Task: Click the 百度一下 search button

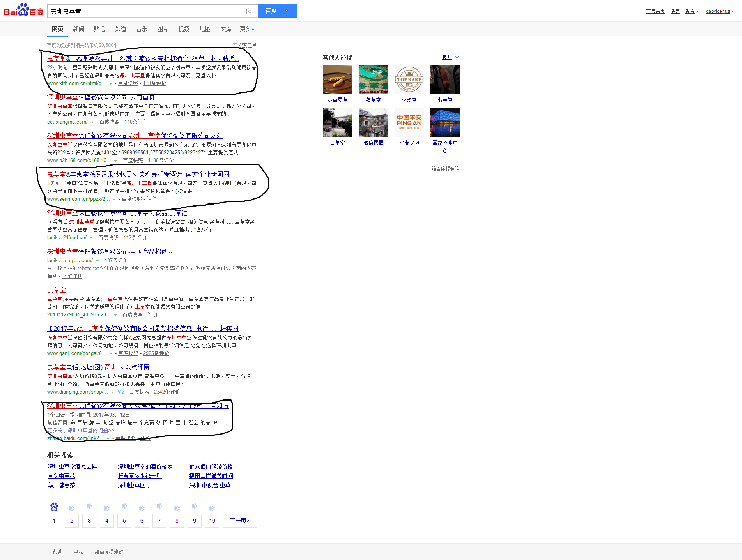Action: click(x=277, y=11)
